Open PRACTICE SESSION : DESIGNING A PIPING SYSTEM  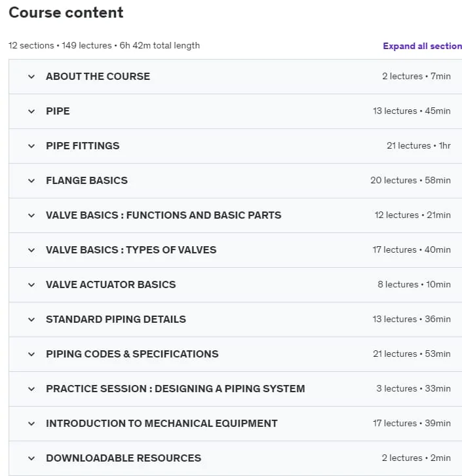pos(175,388)
